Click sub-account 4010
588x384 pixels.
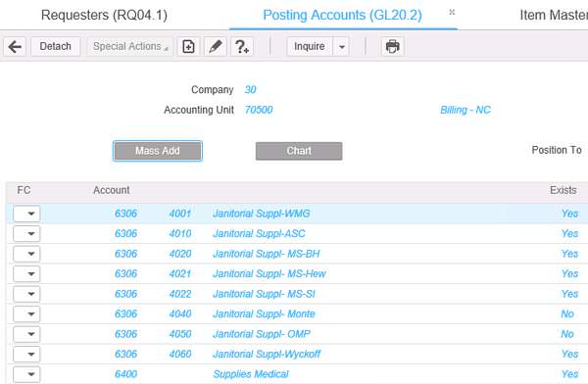click(x=180, y=233)
